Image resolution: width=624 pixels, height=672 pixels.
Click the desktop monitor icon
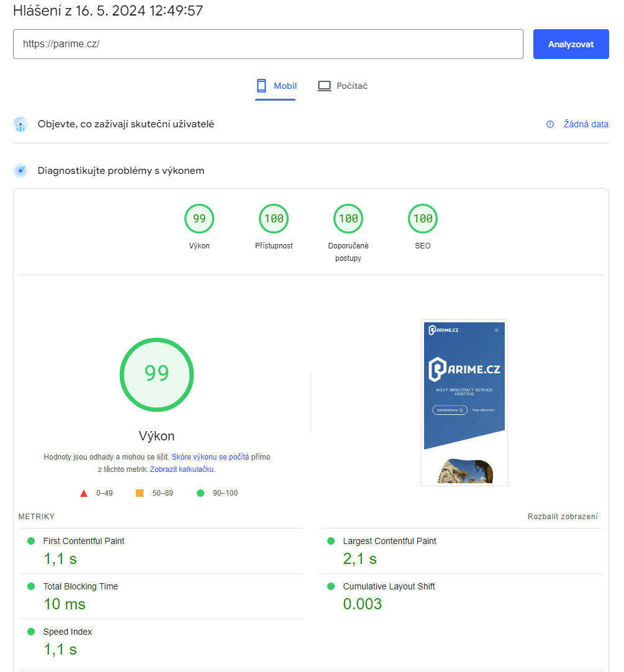pyautogui.click(x=325, y=86)
